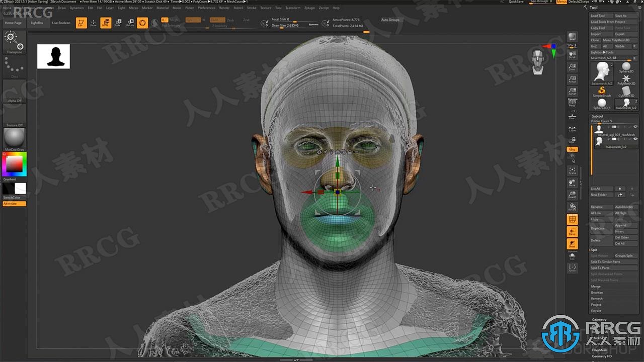Viewport: 644px width, 362px height.
Task: Select the Sphere3D tool
Action: click(x=626, y=68)
